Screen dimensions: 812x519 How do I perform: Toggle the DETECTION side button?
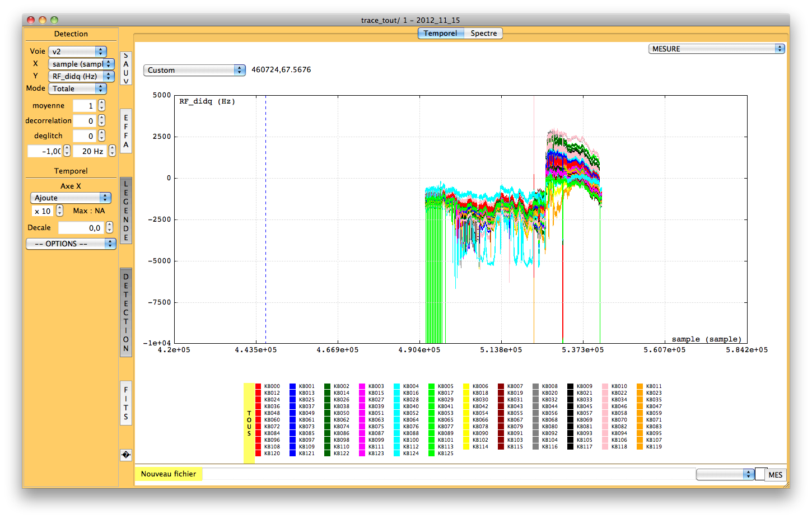[126, 312]
